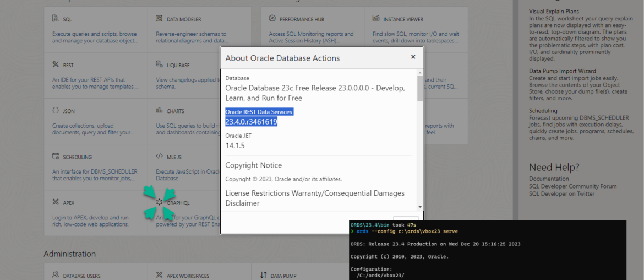644x280 pixels.
Task: Click the ords serve command in terminal
Action: (x=407, y=231)
